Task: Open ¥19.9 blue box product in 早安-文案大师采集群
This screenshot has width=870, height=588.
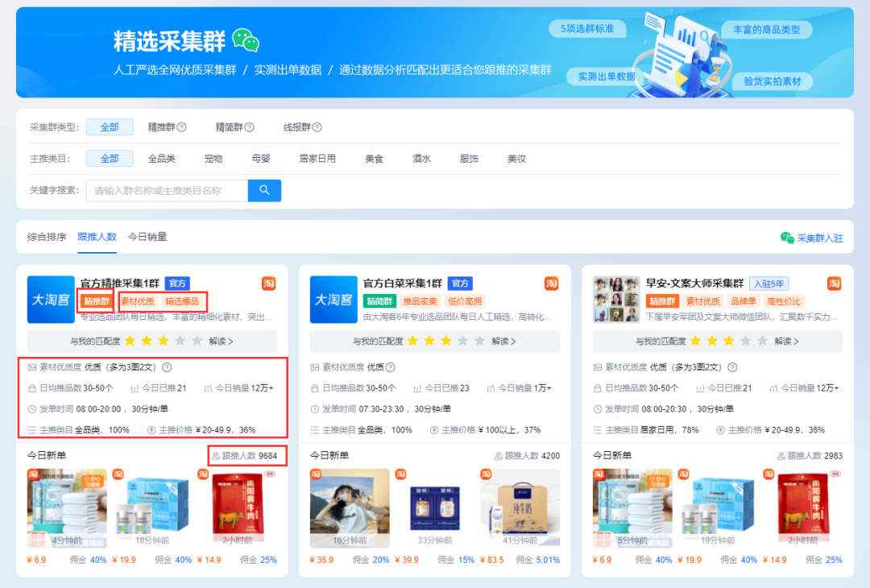Action: click(718, 507)
